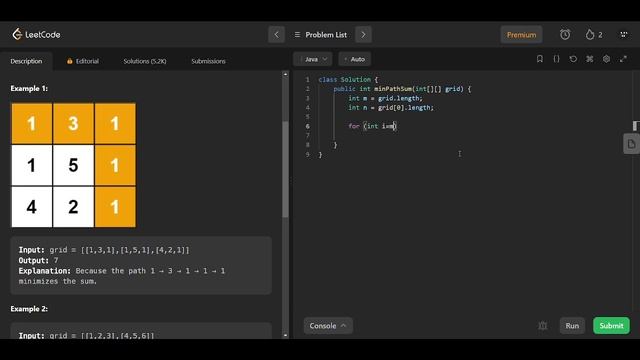The width and height of the screenshot is (640, 360).
Task: Click the code on line 3
Action: pos(385,98)
